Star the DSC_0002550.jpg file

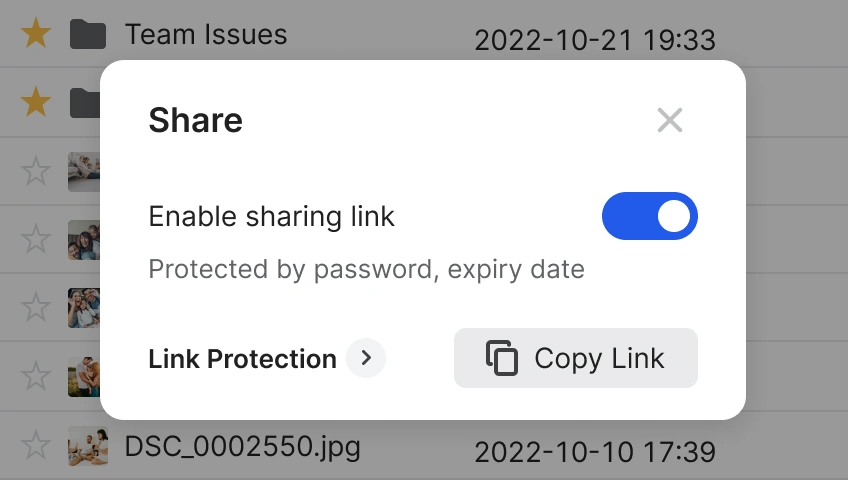36,445
